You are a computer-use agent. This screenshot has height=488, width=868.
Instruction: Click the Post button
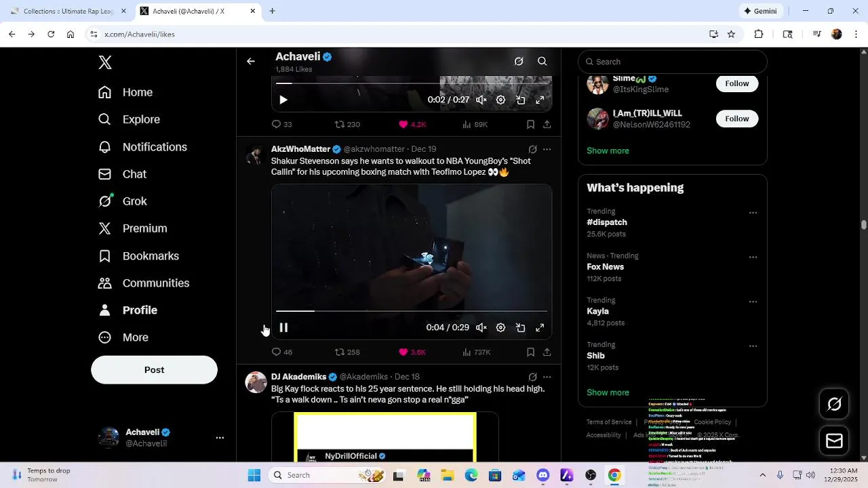[x=154, y=370]
